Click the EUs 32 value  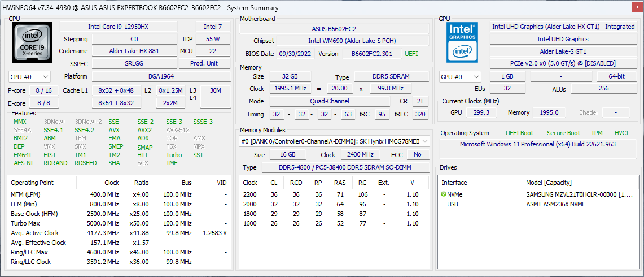(x=507, y=89)
